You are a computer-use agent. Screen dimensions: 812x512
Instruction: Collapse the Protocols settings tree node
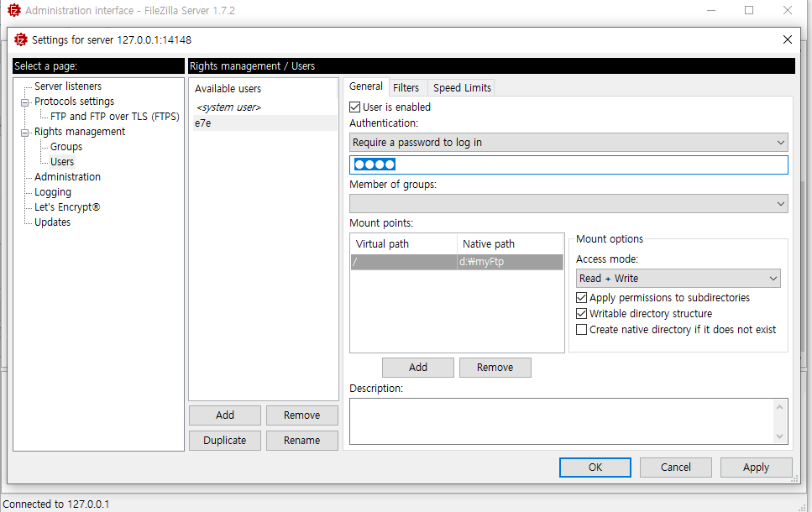(x=24, y=102)
